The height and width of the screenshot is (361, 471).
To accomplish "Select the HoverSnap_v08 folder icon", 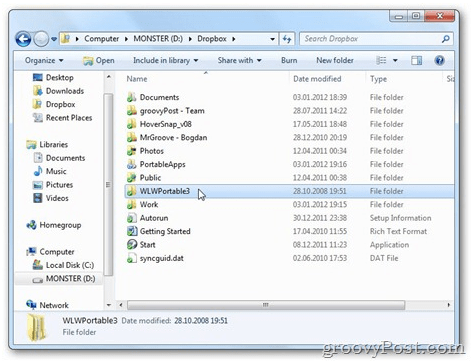I will pyautogui.click(x=132, y=124).
